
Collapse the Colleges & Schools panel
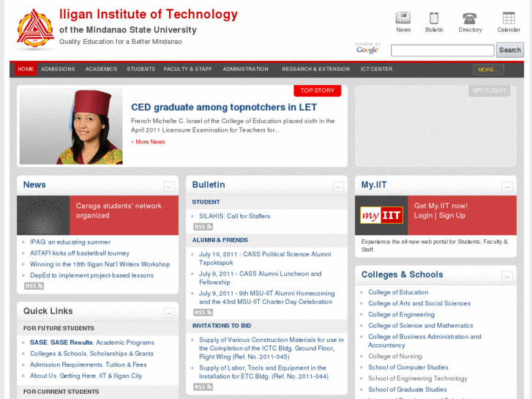tap(507, 276)
